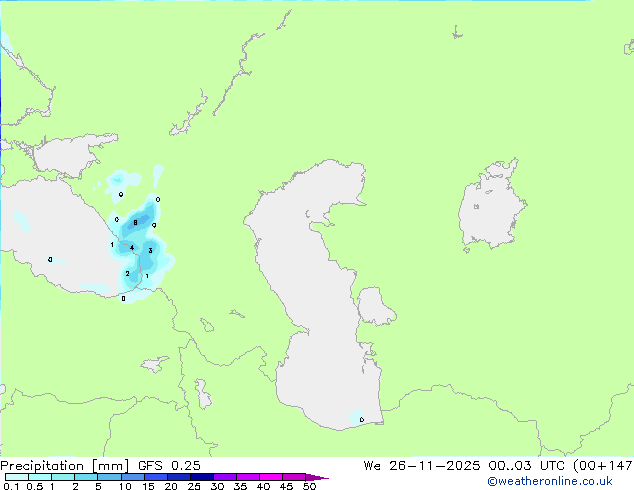Click the "25" legend scale label

(194, 486)
